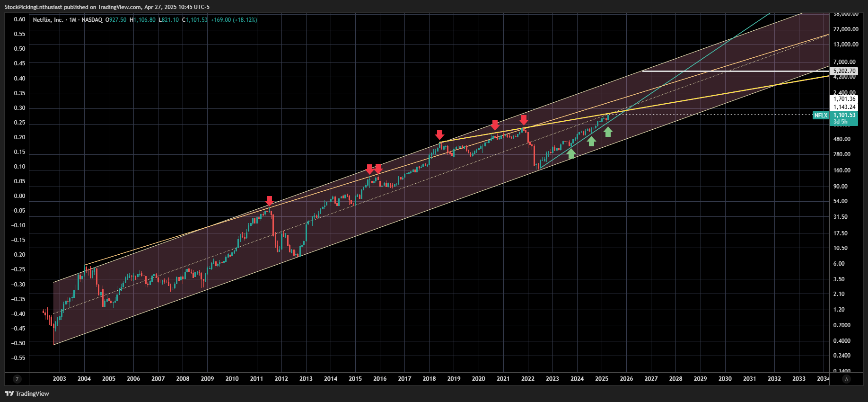Click 2011 on the time axis
868x402 pixels.
[256, 379]
